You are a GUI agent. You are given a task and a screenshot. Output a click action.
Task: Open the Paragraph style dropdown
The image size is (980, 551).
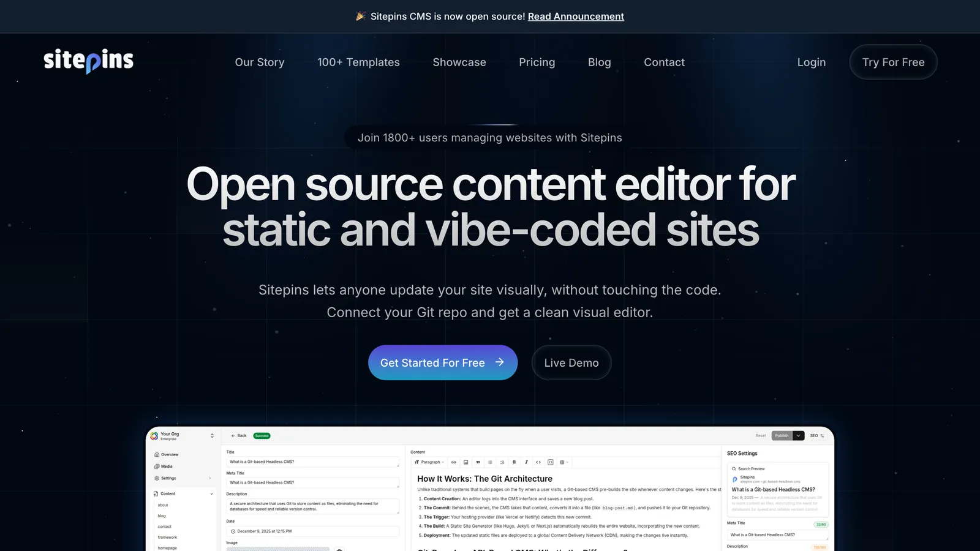(429, 462)
